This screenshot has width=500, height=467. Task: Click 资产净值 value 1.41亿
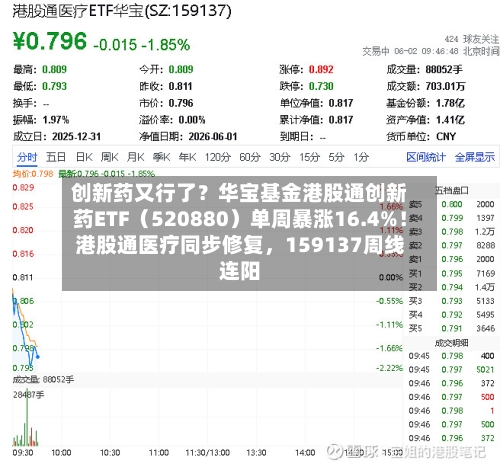pos(450,120)
